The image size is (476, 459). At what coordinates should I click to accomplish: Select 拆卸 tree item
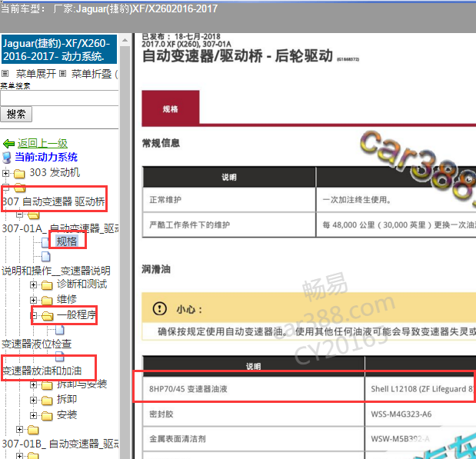tap(67, 399)
